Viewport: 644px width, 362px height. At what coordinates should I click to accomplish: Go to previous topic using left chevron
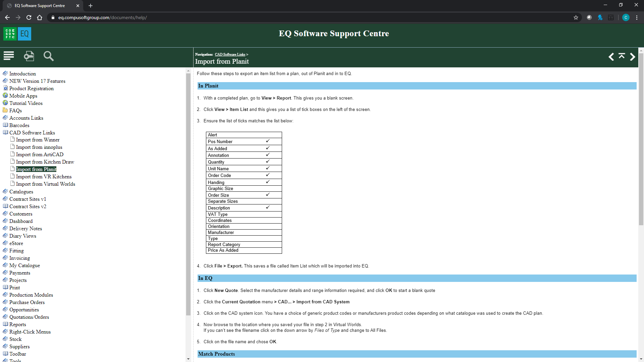click(x=611, y=57)
